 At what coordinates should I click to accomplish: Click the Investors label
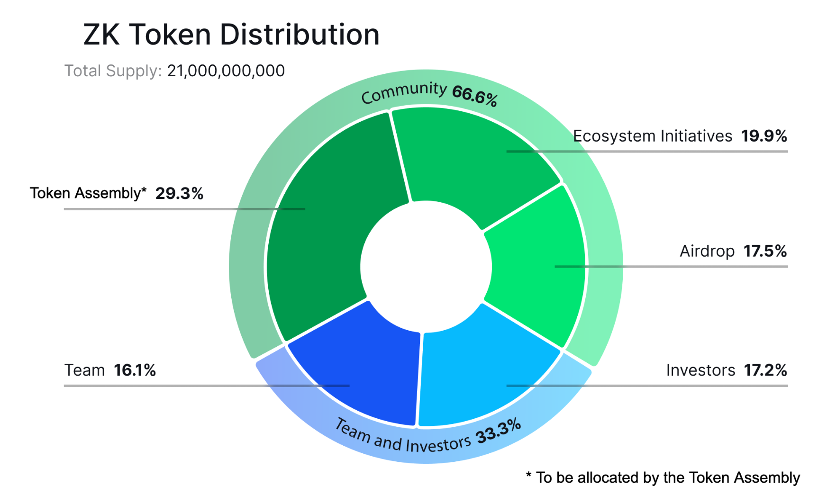tap(700, 370)
